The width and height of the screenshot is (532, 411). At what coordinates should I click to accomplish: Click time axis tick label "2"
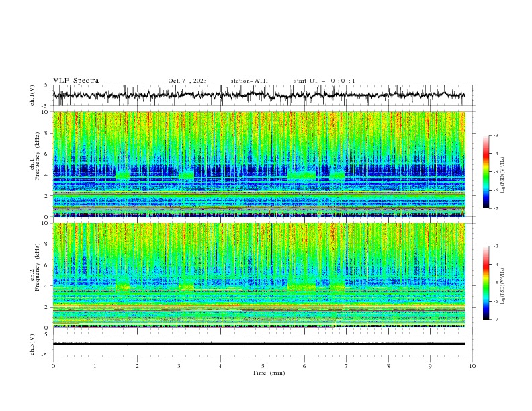click(137, 366)
